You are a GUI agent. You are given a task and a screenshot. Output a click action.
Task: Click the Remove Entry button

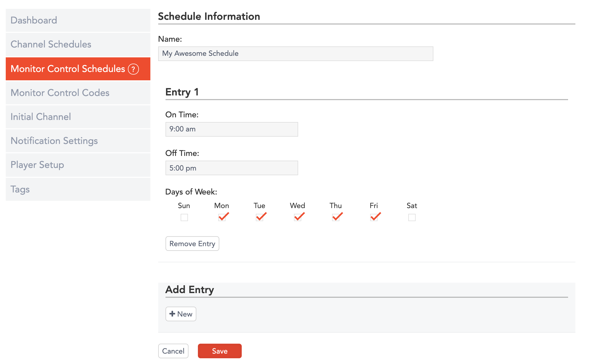tap(192, 244)
